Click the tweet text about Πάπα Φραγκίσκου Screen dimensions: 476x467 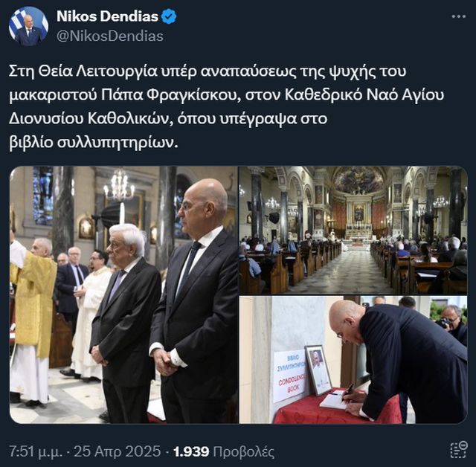click(x=226, y=107)
